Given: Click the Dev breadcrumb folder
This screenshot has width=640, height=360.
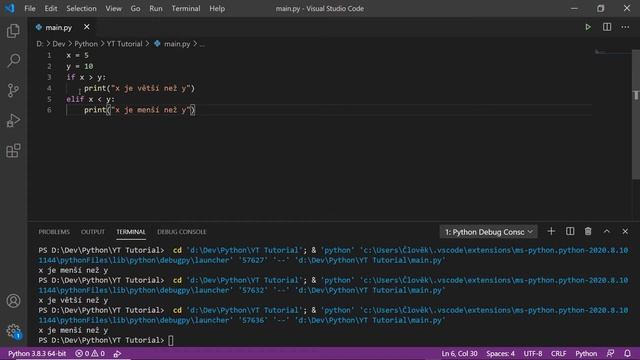Looking at the screenshot, I should [x=59, y=44].
